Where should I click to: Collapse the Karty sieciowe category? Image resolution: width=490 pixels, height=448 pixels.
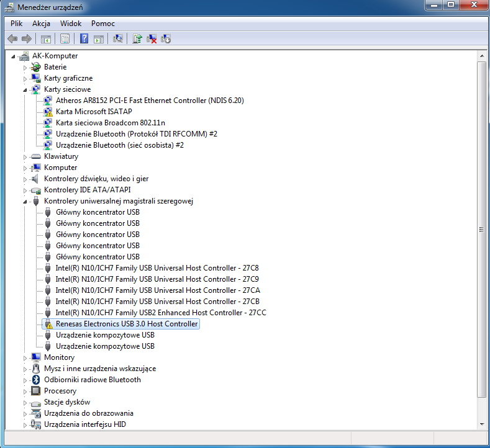[x=25, y=90]
